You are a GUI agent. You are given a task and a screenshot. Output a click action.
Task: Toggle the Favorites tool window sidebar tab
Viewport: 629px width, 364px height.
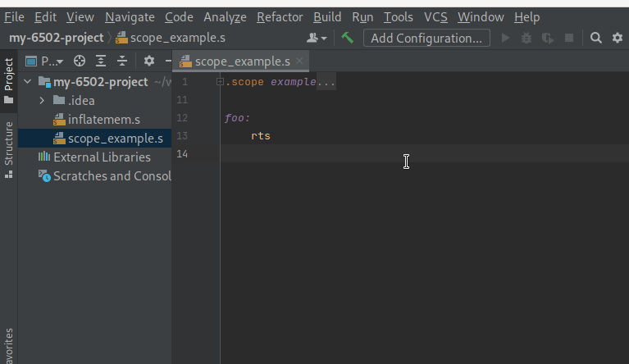8,344
